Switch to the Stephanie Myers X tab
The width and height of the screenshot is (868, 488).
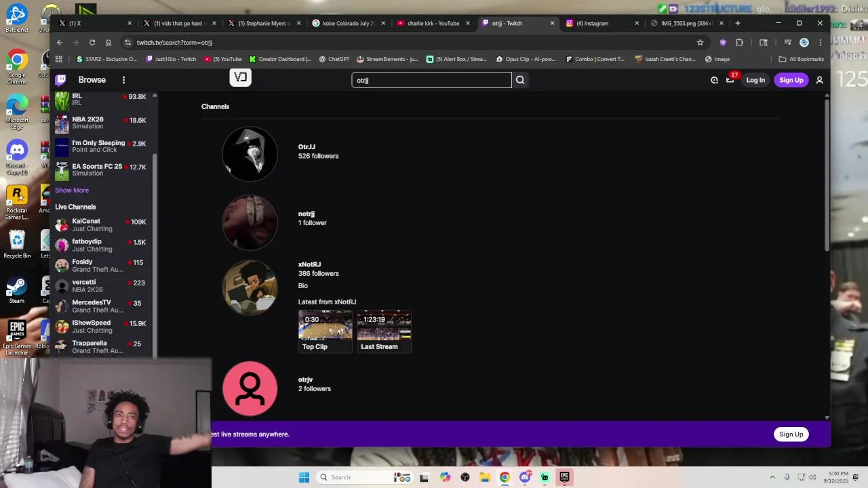pos(264,23)
